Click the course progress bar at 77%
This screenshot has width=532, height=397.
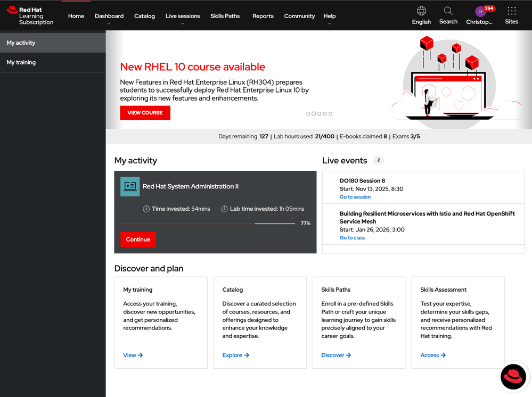(208, 224)
